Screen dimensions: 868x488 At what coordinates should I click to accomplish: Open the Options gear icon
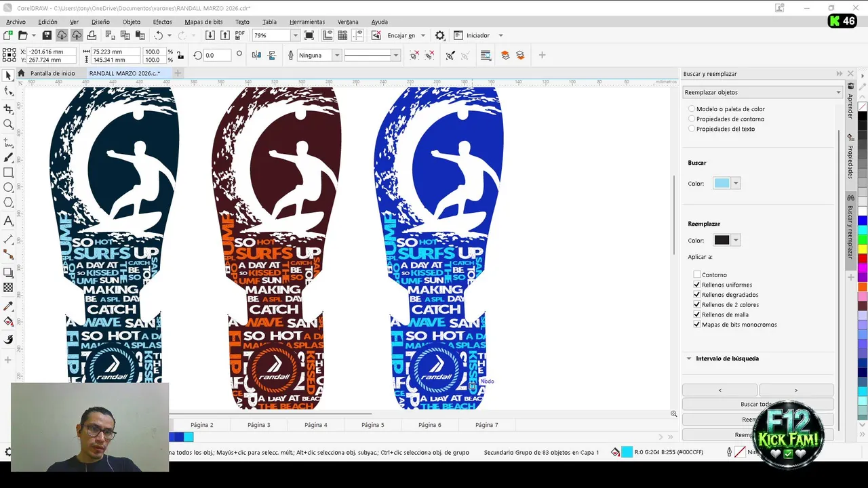[x=440, y=35]
